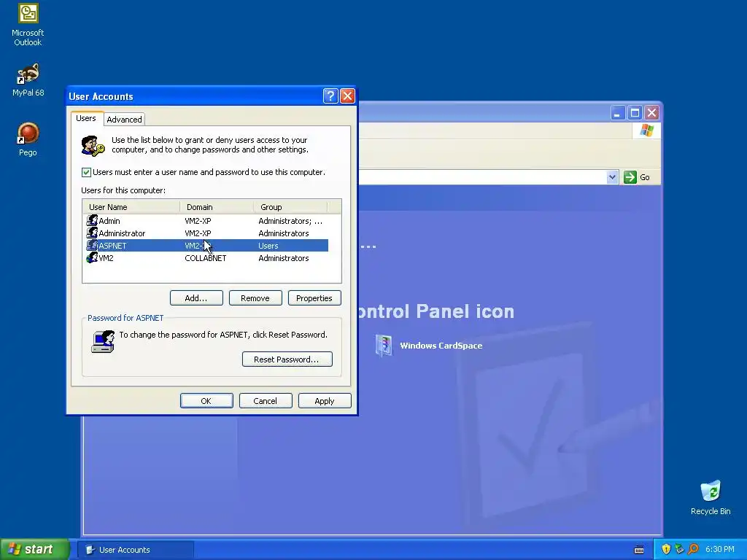Click VM2-XP domain for Admin row
Screen dimensions: 747x560
click(198, 221)
